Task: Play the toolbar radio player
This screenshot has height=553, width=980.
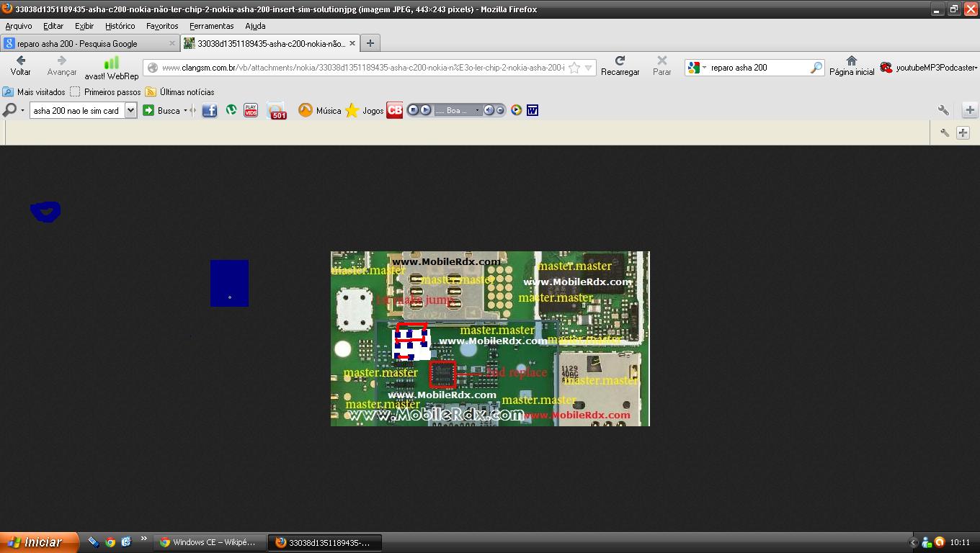Action: [x=425, y=110]
